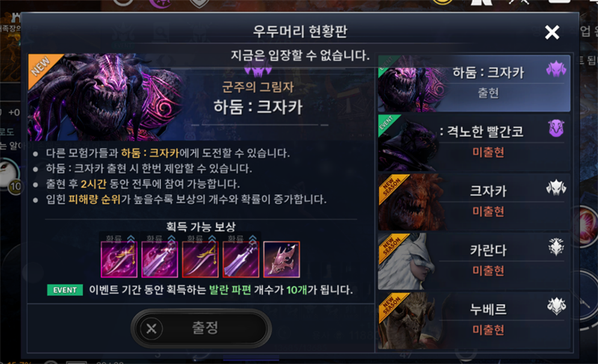Viewport: 598px width, 364px height.
Task: Open the 크자카 boss entry
Action: 474,202
